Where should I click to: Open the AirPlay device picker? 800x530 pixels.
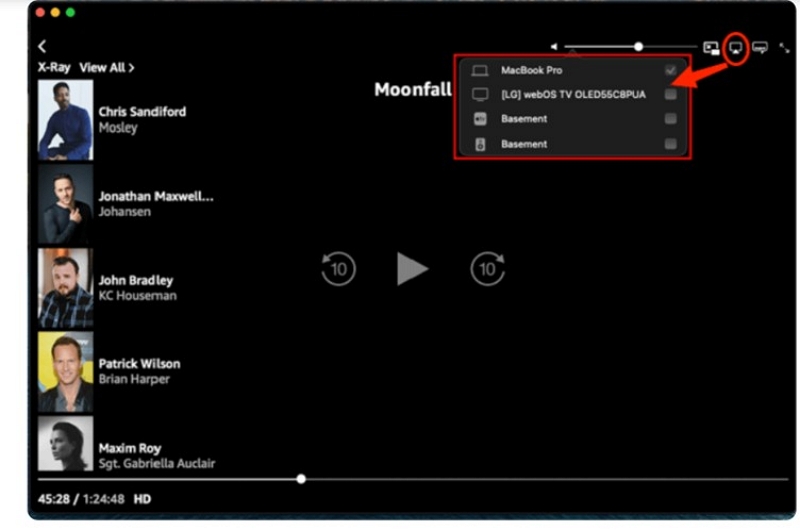click(735, 48)
